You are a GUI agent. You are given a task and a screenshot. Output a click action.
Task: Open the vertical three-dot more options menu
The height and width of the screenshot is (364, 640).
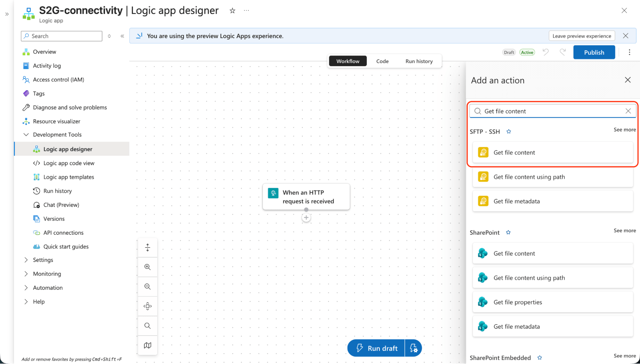point(629,52)
